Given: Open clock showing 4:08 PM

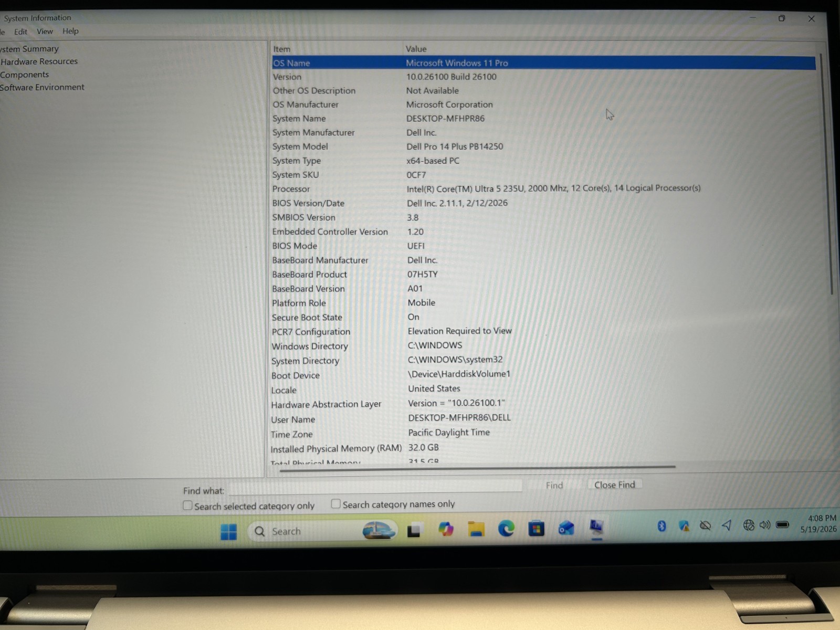Looking at the screenshot, I should pos(818,523).
